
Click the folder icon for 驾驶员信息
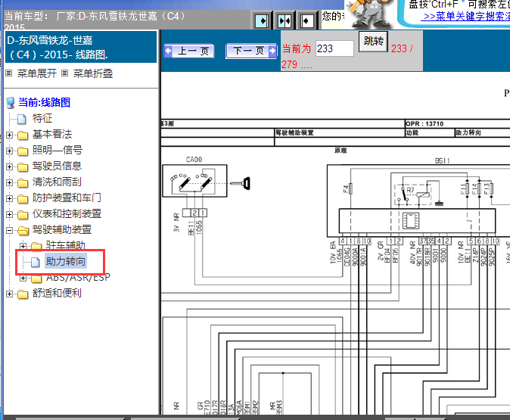[x=23, y=167]
